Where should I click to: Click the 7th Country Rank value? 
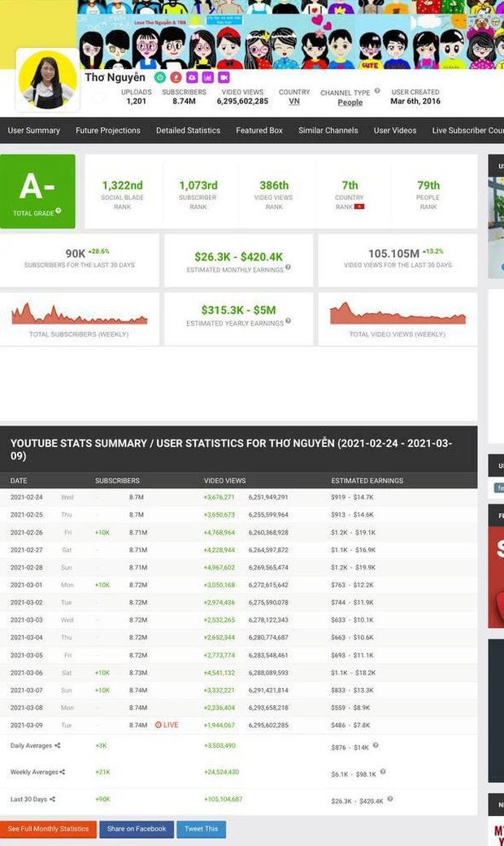[x=350, y=185]
